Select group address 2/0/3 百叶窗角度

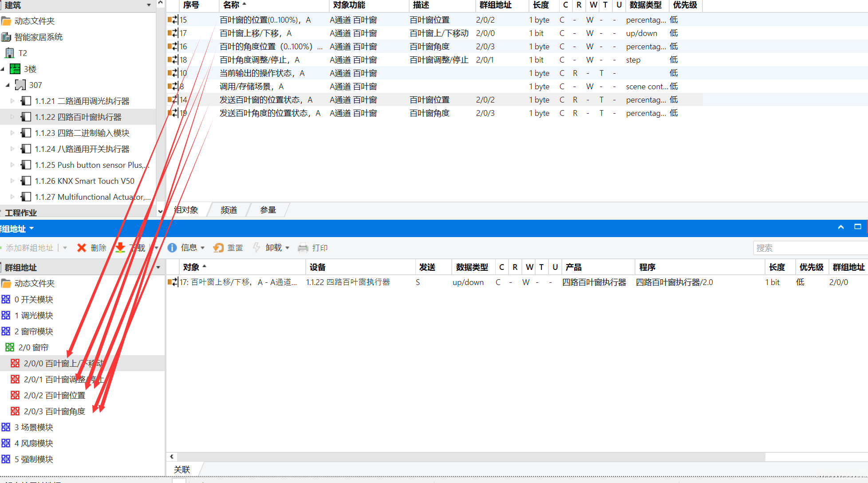point(54,412)
